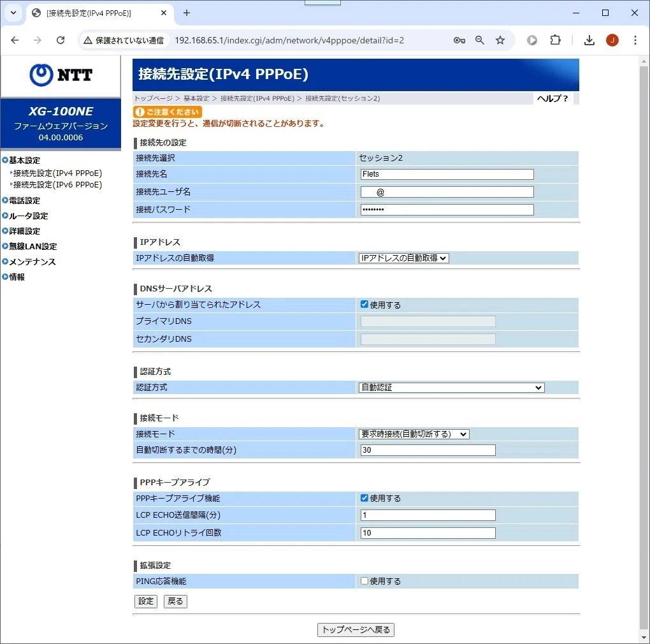Open 接続先設定(IPv4 PPPoE) sidebar link

[x=57, y=173]
